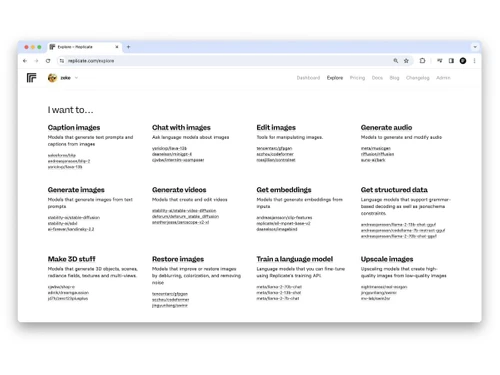Open Admin in the top navigation

pos(443,78)
